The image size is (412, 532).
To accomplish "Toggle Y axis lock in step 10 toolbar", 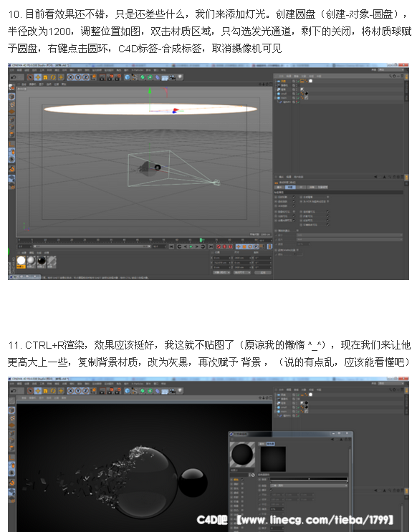I will pyautogui.click(x=78, y=77).
